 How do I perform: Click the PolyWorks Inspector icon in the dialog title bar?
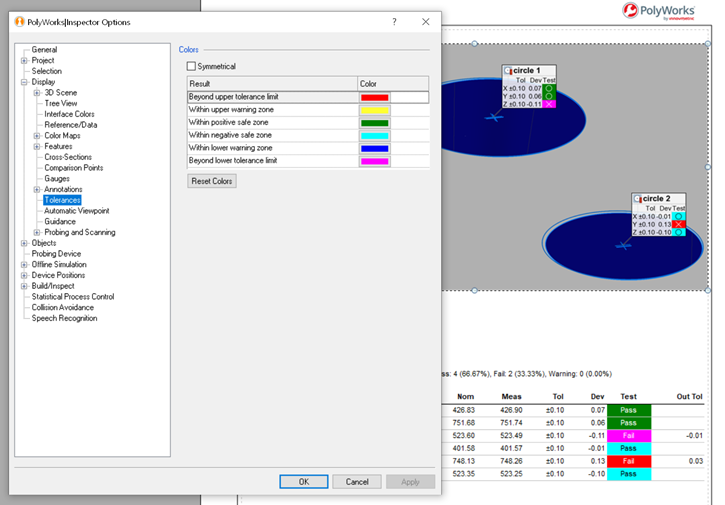[19, 22]
